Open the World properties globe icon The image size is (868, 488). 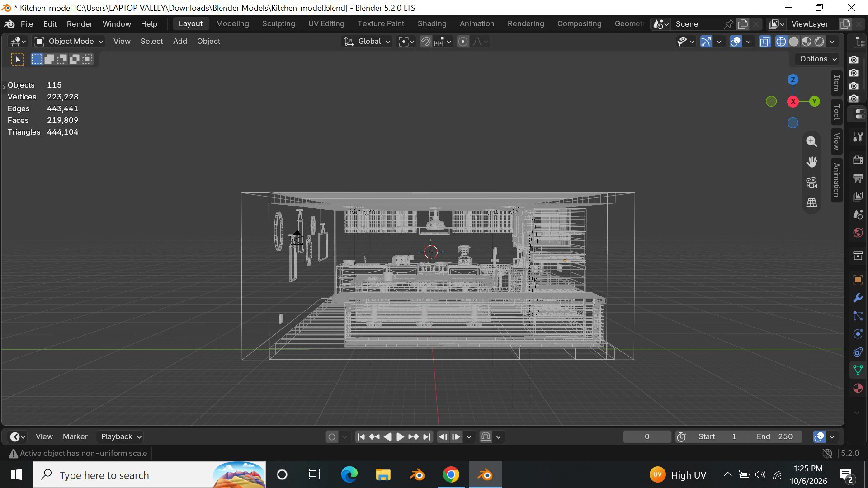(x=858, y=233)
